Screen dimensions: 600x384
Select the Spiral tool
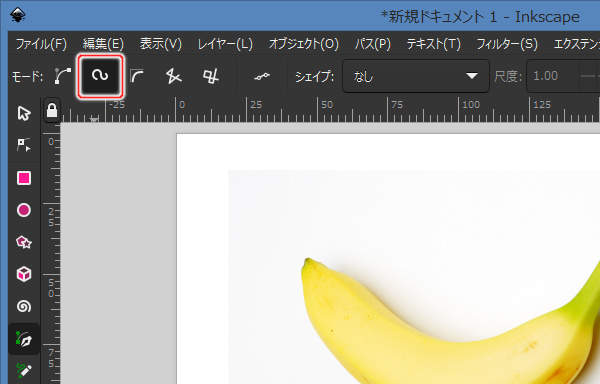point(24,306)
